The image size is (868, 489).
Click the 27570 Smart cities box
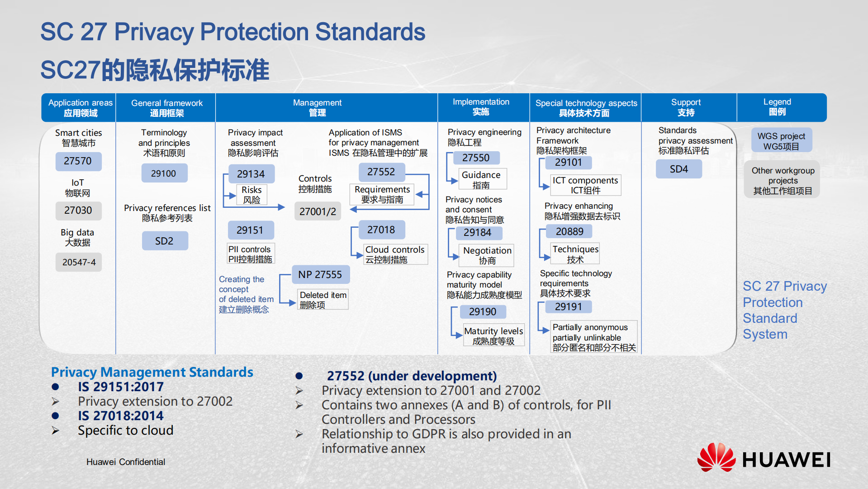(x=78, y=161)
